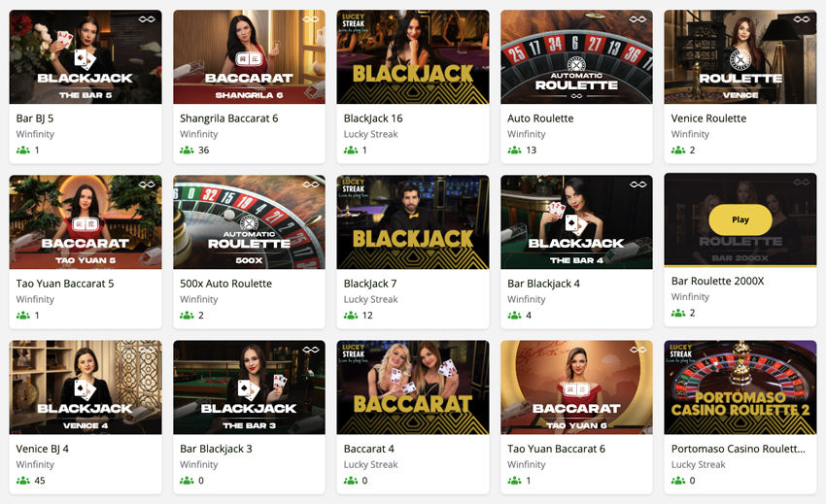Open the Blackjack 16 game thumbnail
The image size is (826, 504).
pyautogui.click(x=413, y=57)
